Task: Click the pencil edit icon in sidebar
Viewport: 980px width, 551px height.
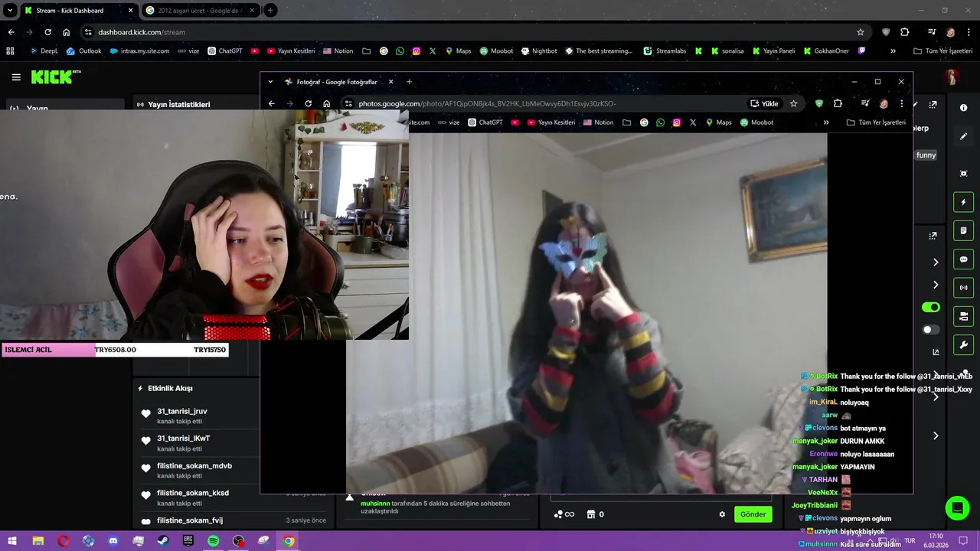Action: pyautogui.click(x=963, y=136)
